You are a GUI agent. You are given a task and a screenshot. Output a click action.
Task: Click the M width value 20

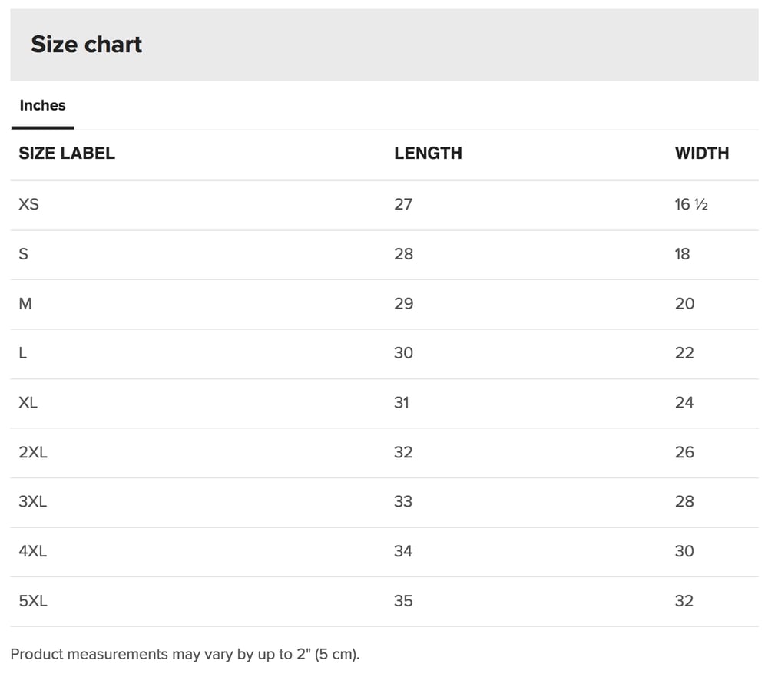(684, 303)
